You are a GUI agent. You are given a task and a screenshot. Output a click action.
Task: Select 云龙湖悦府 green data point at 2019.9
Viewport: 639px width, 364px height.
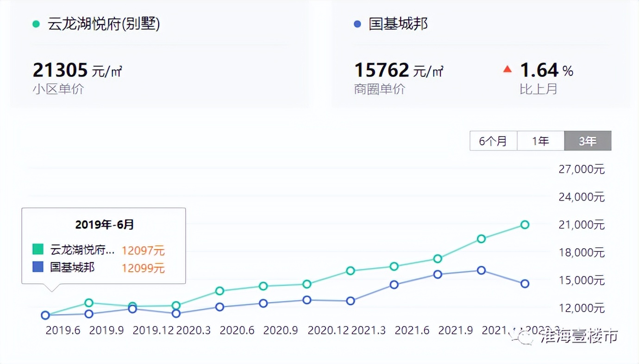point(89,303)
